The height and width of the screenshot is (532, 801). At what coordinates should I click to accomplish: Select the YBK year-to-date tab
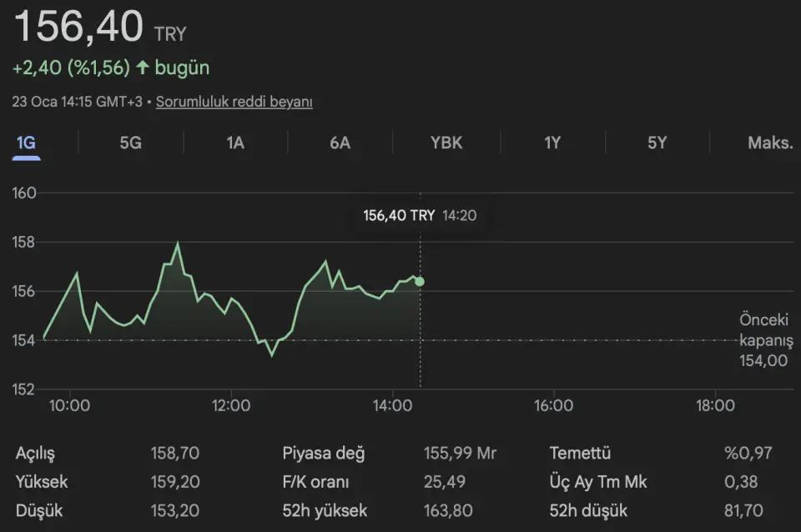point(446,143)
